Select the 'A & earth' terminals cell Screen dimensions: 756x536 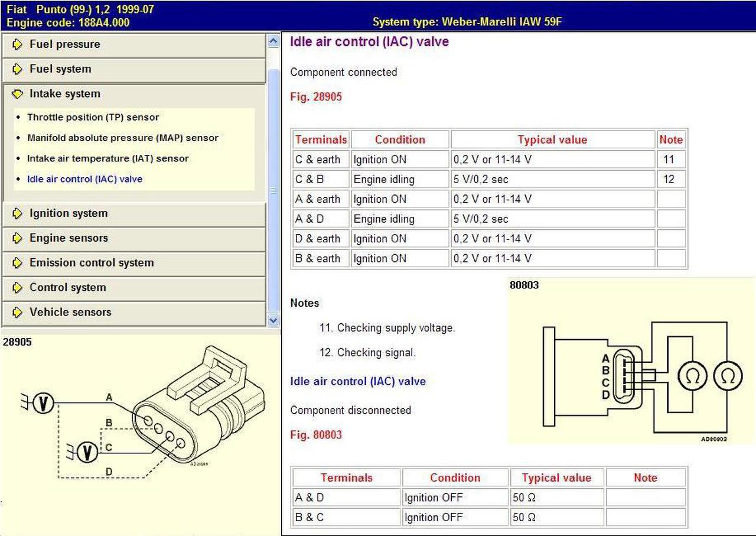point(321,199)
